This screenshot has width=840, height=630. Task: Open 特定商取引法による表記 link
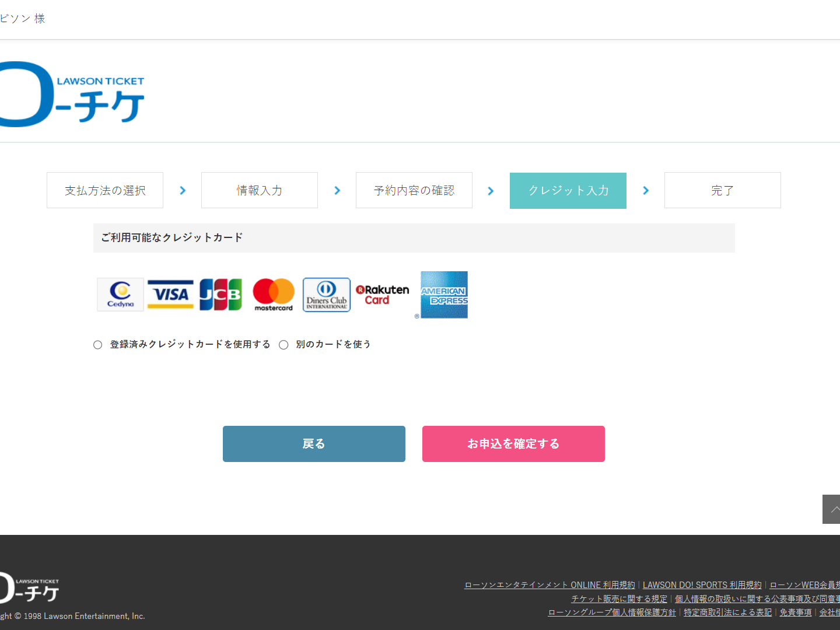[x=727, y=612]
